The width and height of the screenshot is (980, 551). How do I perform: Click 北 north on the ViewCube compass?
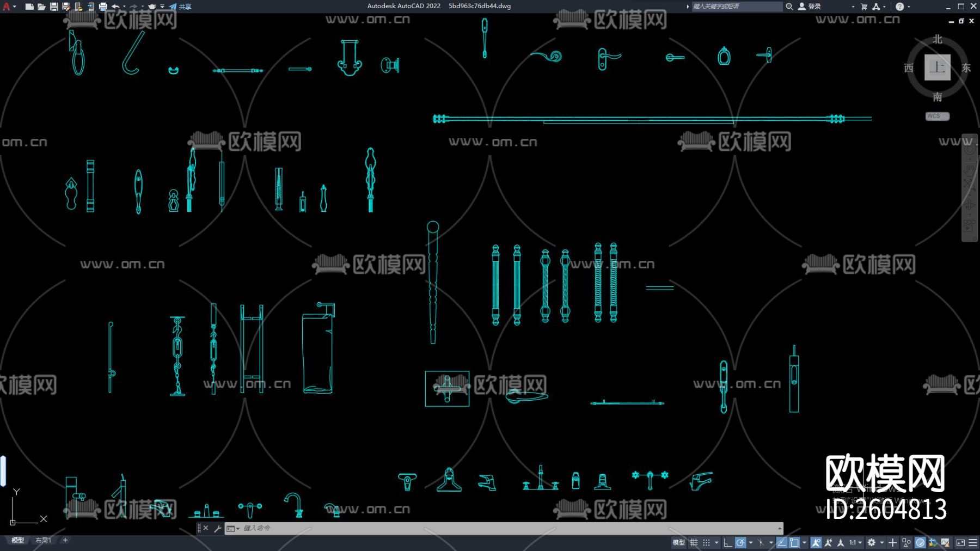click(x=937, y=39)
